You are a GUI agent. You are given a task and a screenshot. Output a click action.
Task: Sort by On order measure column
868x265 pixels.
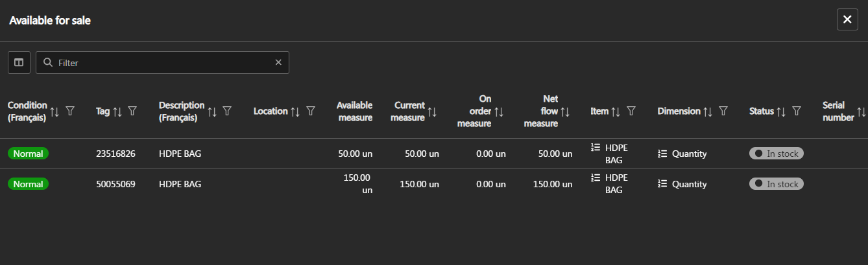point(499,111)
